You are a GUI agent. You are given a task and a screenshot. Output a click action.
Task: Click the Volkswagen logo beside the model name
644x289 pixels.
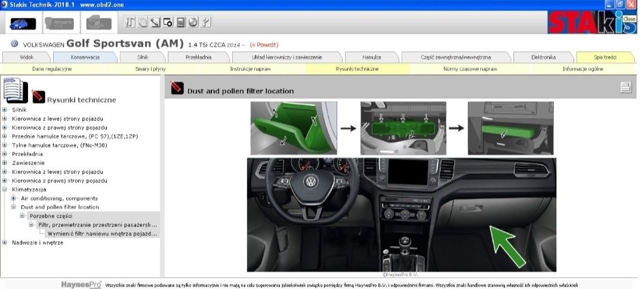tap(14, 44)
